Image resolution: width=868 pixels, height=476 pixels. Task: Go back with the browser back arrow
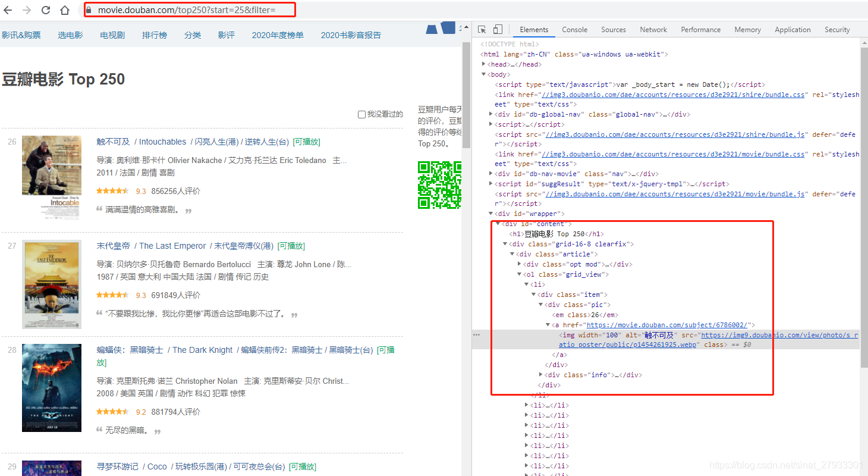8,10
